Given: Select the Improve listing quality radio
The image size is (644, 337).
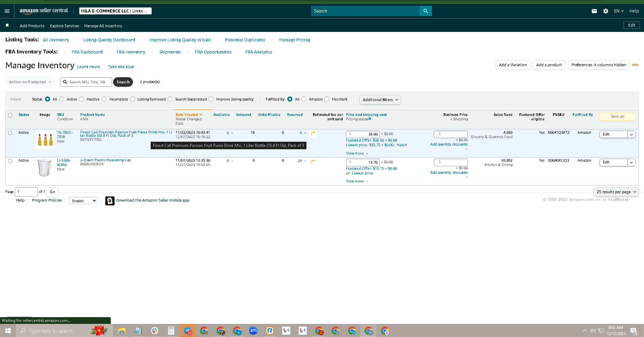Looking at the screenshot, I should pos(211,99).
